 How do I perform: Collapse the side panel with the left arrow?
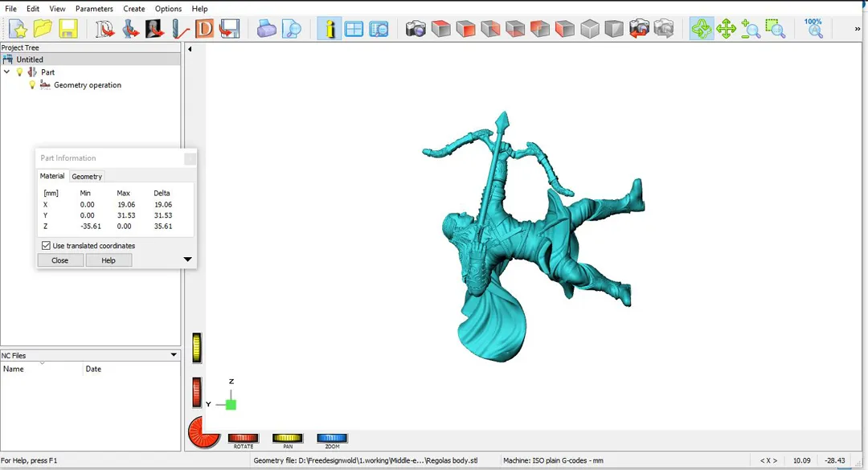tap(190, 49)
